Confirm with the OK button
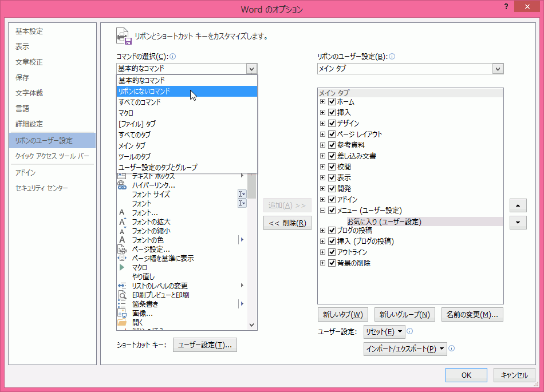The height and width of the screenshot is (392, 544). point(466,375)
